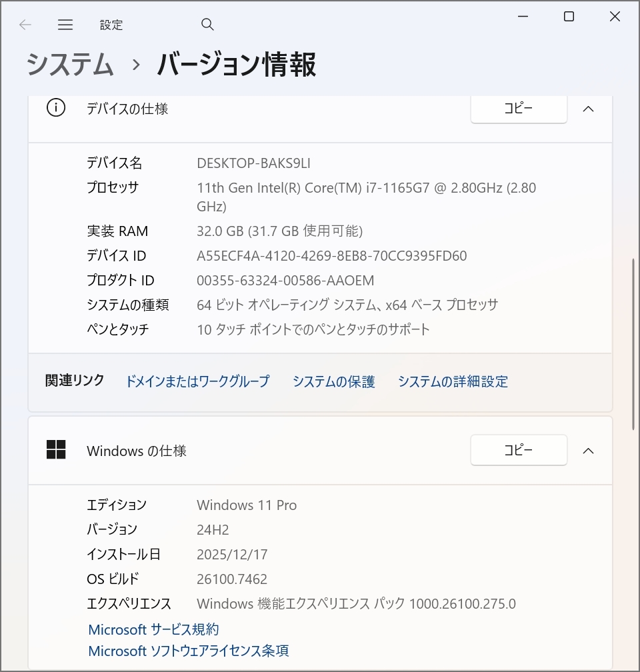Collapse the デバイスの仕様 section
Viewport: 640px width, 672px height.
point(588,109)
